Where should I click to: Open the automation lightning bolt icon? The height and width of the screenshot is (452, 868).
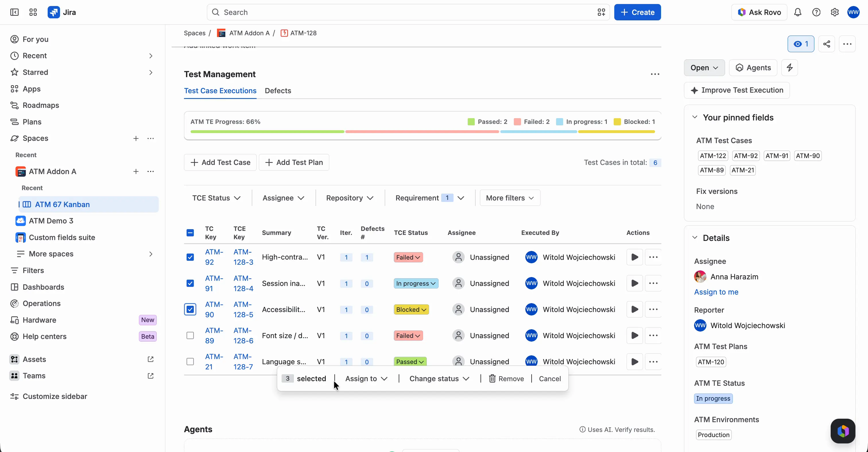pos(790,68)
